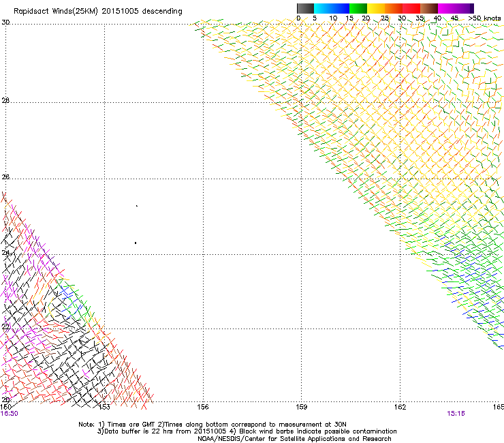This screenshot has height=443, width=504.
Task: Click the legend tick label '25'
Action: point(384,18)
